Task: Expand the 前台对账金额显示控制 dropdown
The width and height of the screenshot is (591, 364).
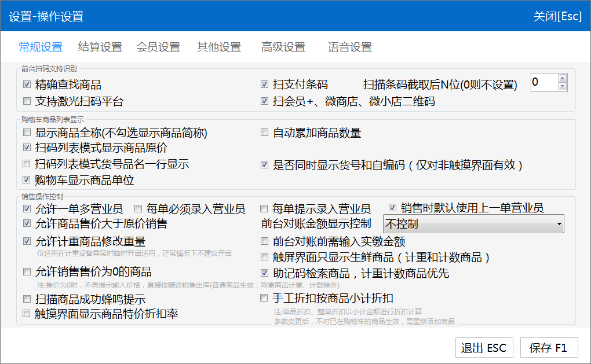Action: [x=473, y=223]
